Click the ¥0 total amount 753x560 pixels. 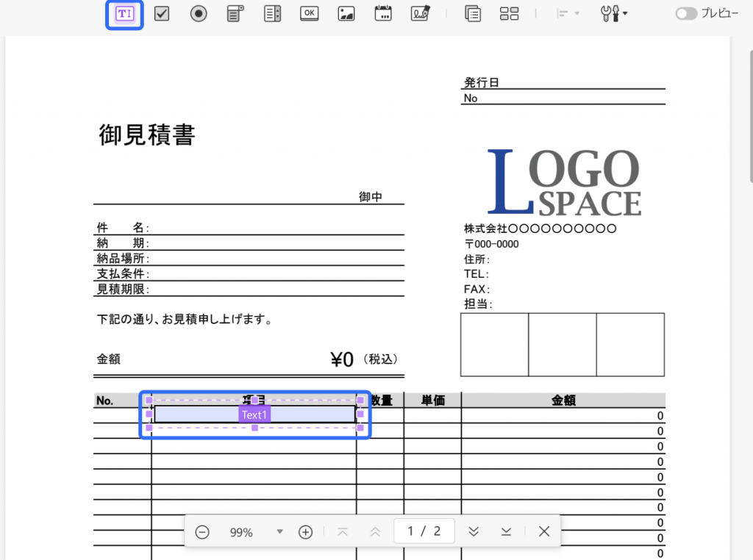tap(342, 359)
